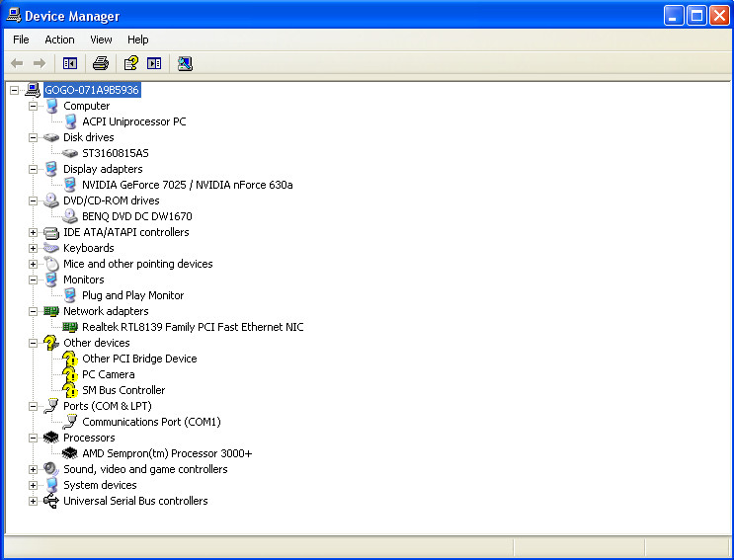Select the BENQ DVD DC DW1670 entry
The width and height of the screenshot is (734, 560).
136,216
